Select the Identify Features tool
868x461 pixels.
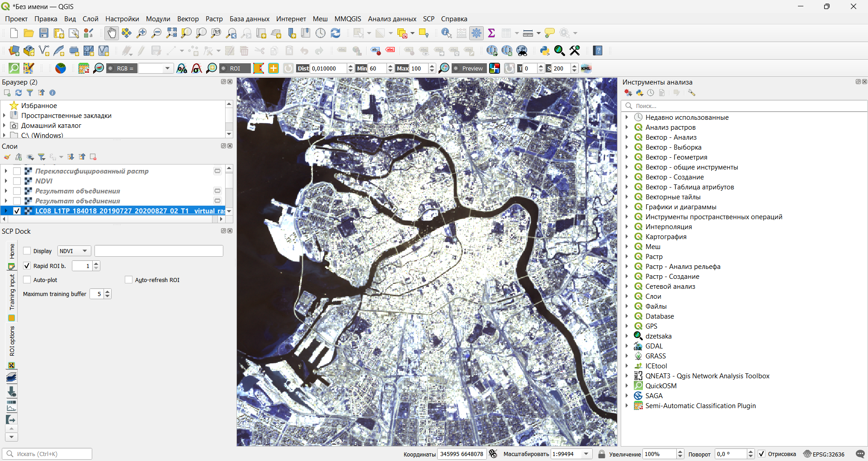pyautogui.click(x=446, y=33)
